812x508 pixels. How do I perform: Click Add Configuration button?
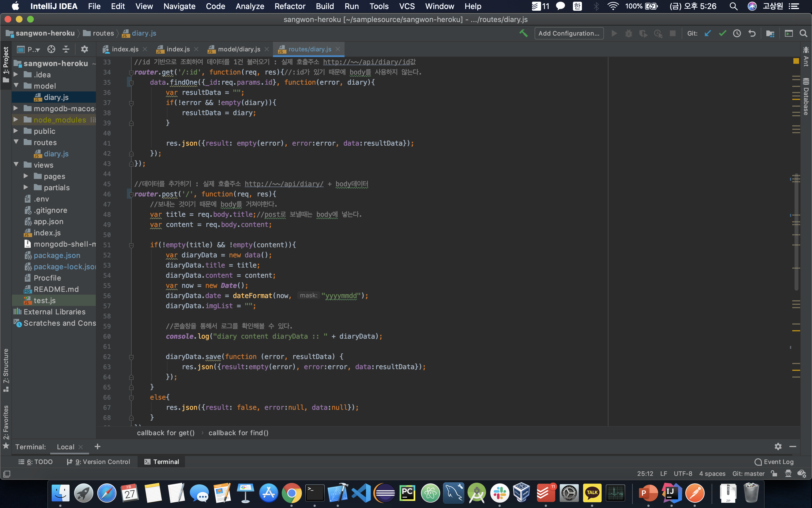(x=569, y=33)
